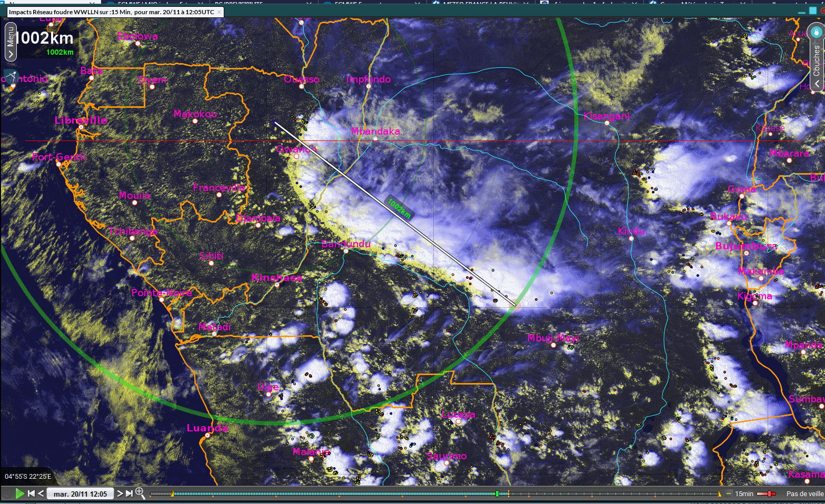Click the orange timeline end marker

pos(720,493)
